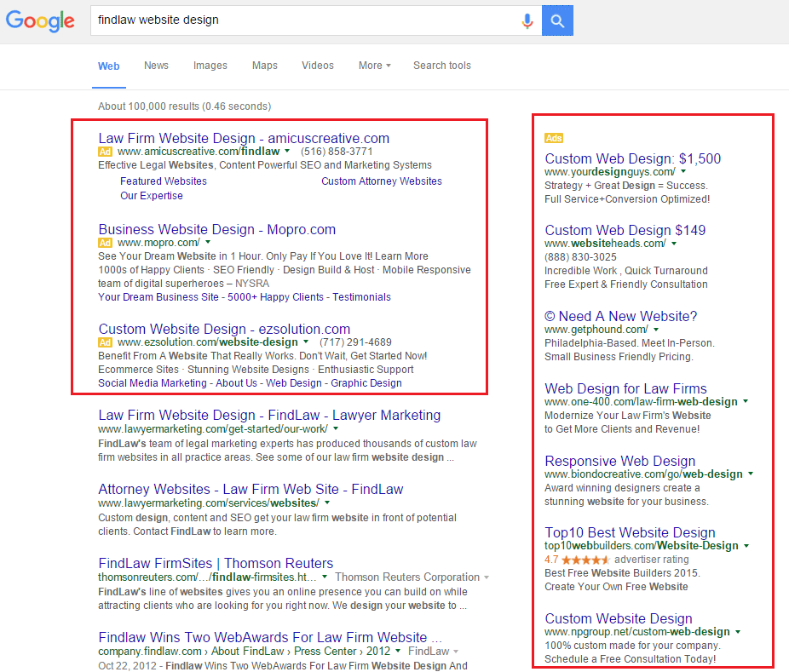
Task: Open 5000+ Happy Clients sitelink
Action: pyautogui.click(x=275, y=297)
